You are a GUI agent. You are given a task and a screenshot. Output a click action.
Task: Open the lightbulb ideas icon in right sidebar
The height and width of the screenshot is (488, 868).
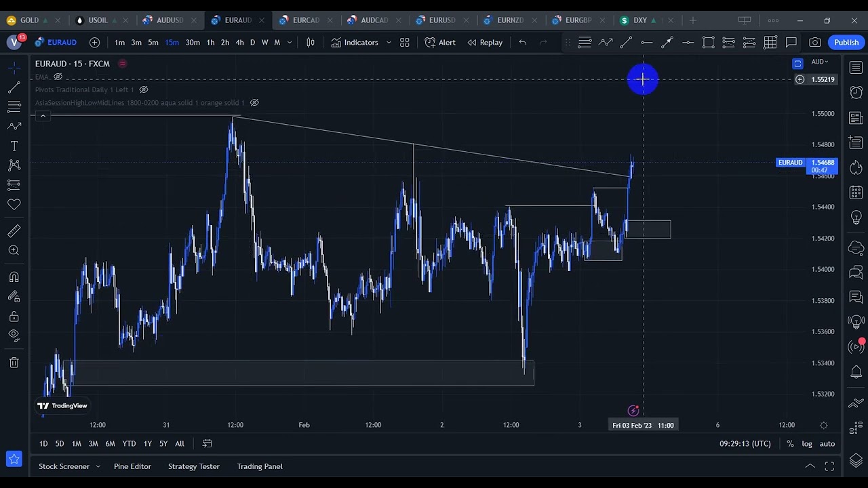[856, 218]
